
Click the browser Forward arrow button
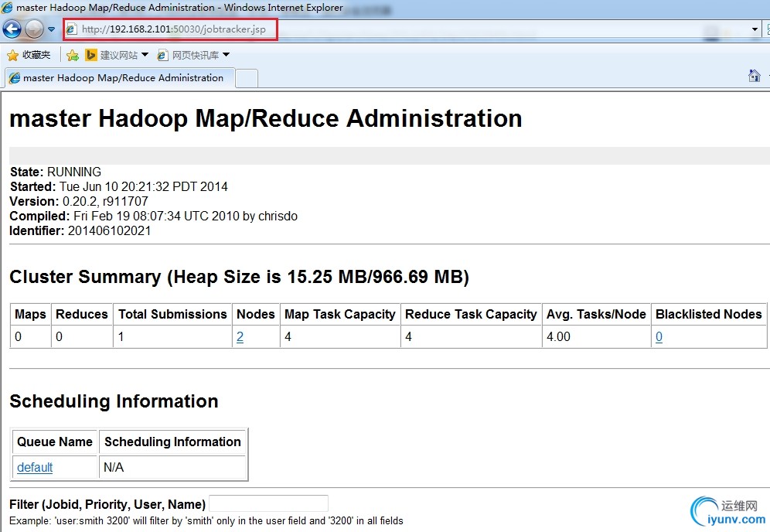(34, 29)
